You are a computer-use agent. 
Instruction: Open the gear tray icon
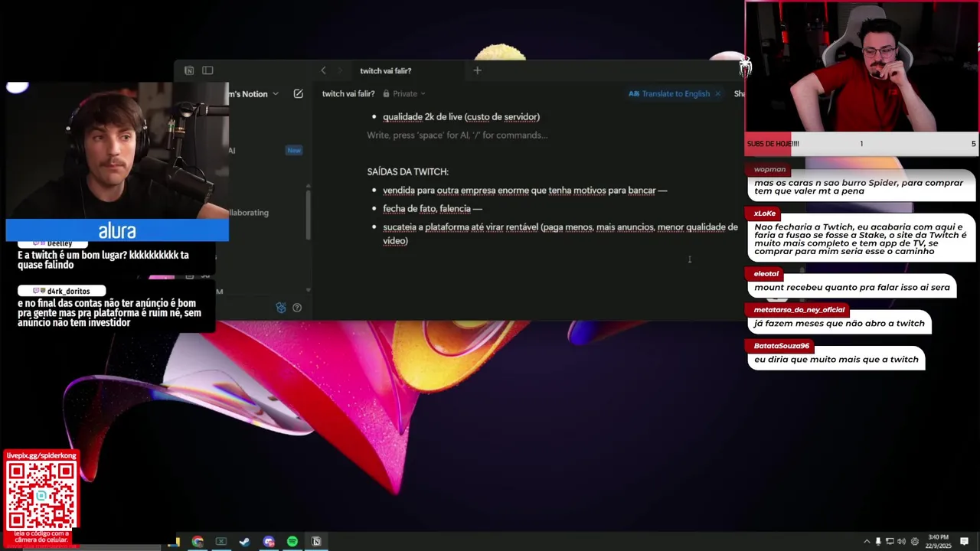click(914, 541)
